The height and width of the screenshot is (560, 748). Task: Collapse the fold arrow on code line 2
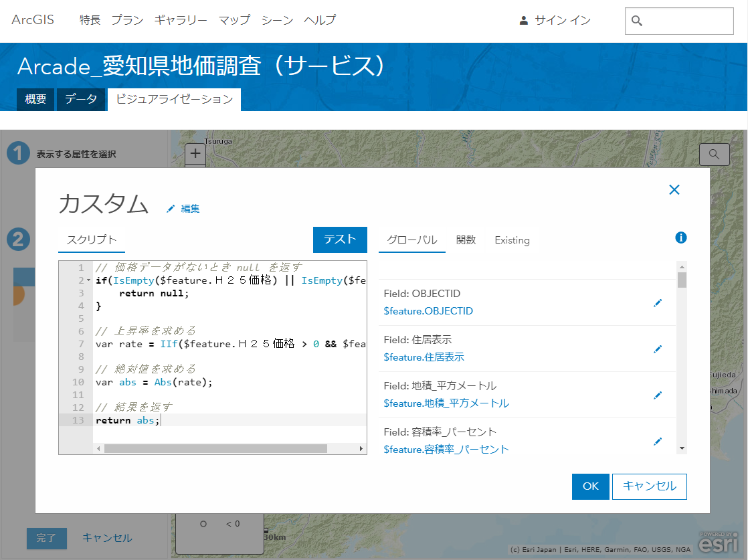pyautogui.click(x=89, y=280)
